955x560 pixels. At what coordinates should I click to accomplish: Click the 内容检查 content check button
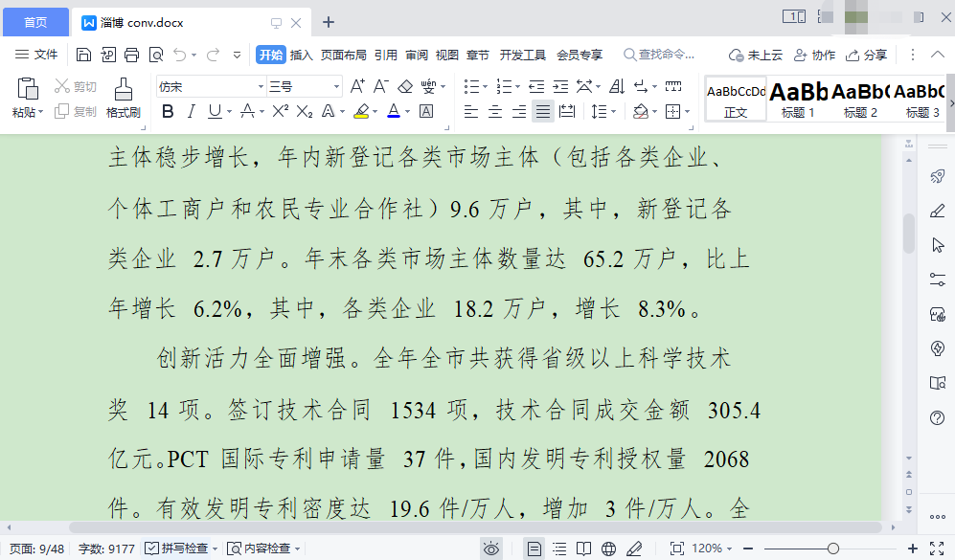259,549
